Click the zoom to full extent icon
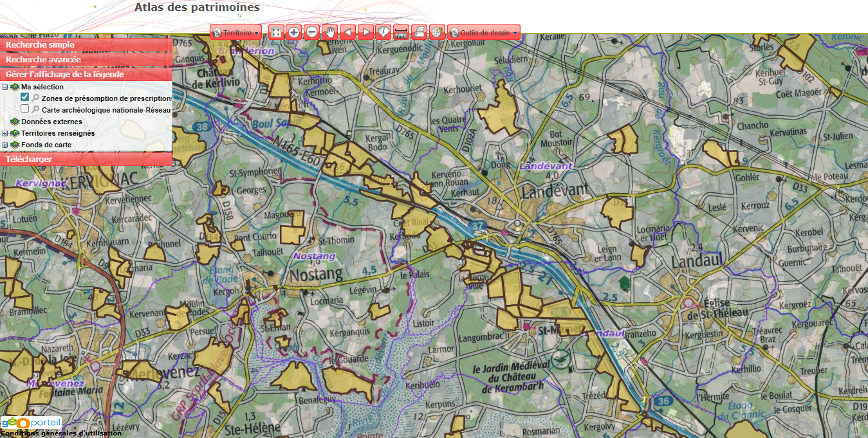Viewport: 868px width, 438px height. point(275,32)
